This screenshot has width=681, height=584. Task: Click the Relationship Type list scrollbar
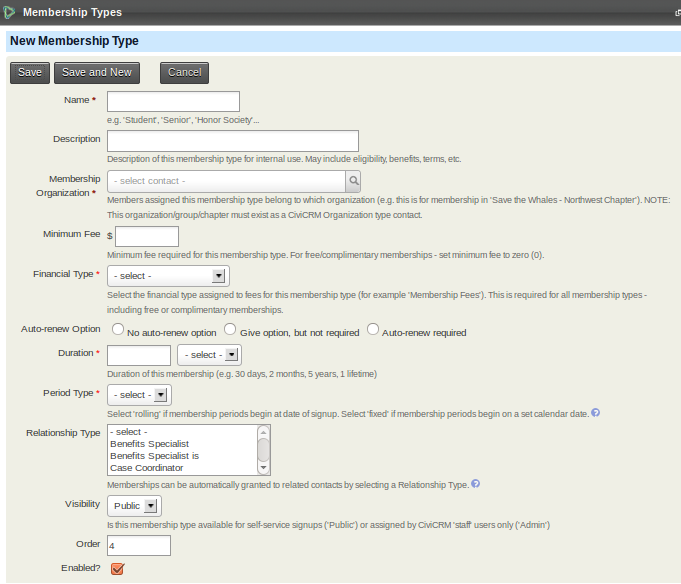coord(264,449)
